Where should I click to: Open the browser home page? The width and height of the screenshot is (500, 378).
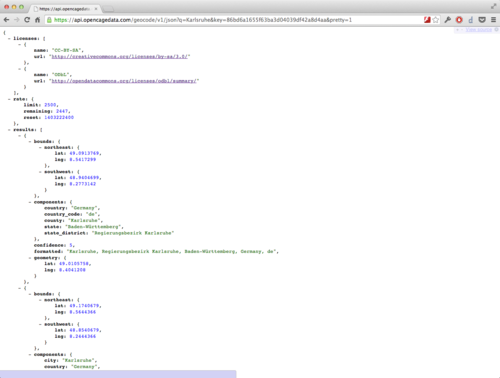click(37, 20)
